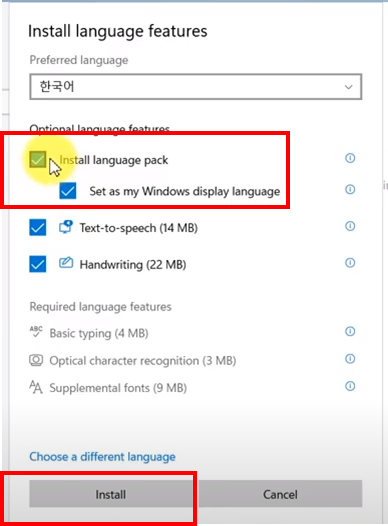Click the Install language pack label
Viewport: 388px width, 526px height.
pos(114,160)
